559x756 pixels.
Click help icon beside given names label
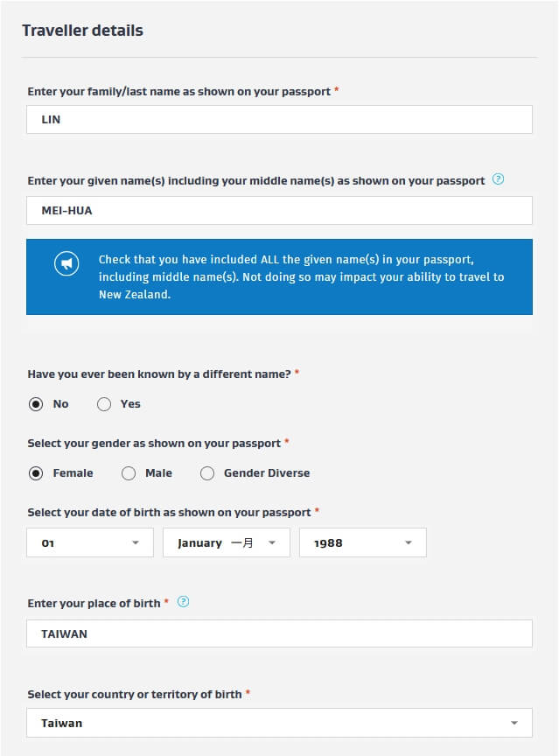[499, 180]
